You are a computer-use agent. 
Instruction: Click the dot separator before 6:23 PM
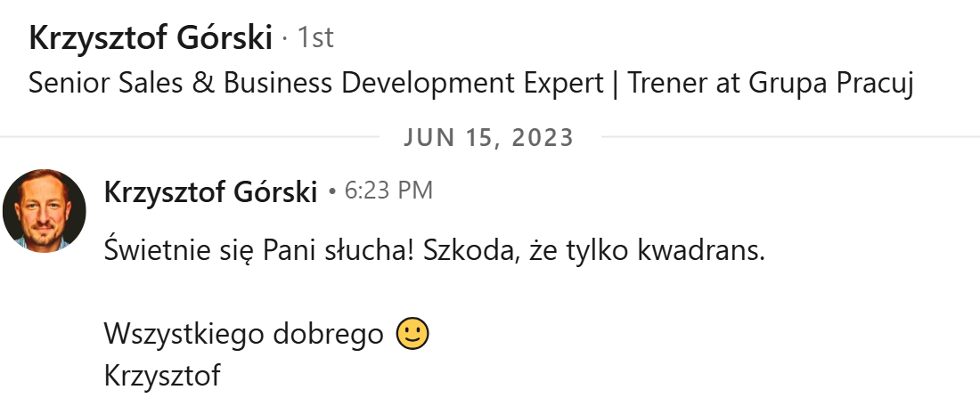[331, 191]
